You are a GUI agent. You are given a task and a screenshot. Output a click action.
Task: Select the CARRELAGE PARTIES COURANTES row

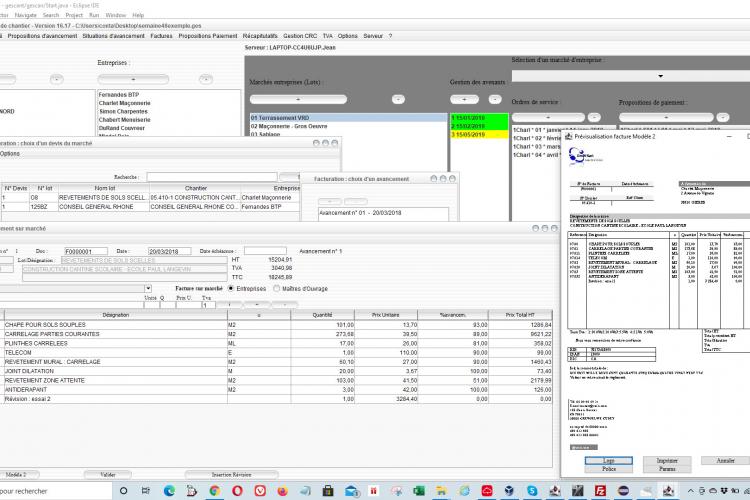[x=276, y=334]
